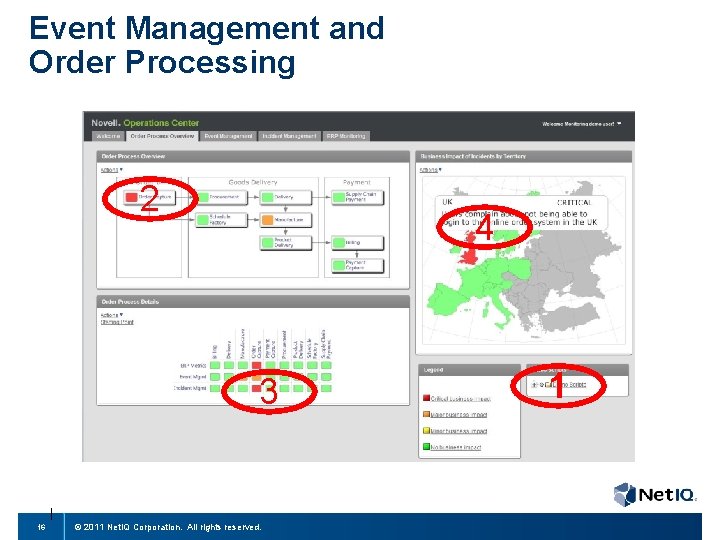Screen dimensions: 720x540
Task: Click the green Billing node
Action: (357, 242)
